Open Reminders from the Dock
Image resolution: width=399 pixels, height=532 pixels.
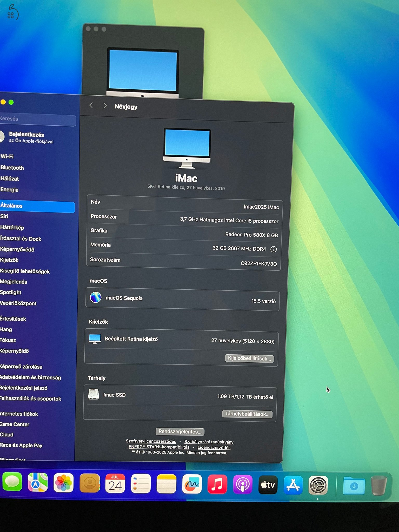(x=141, y=484)
